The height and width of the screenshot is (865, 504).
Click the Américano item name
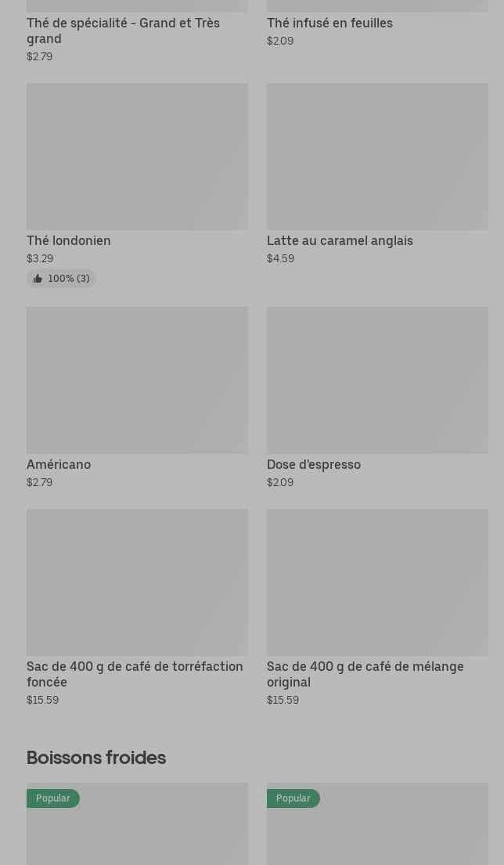click(59, 464)
